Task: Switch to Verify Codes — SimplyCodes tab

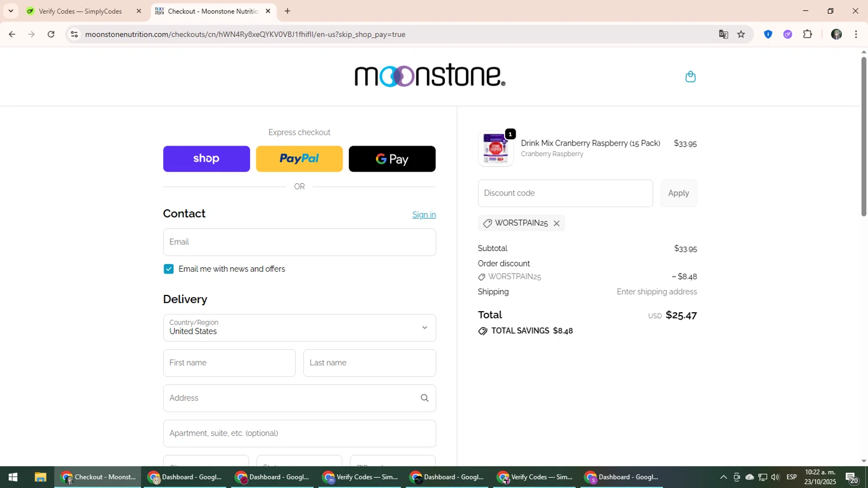Action: tap(84, 11)
